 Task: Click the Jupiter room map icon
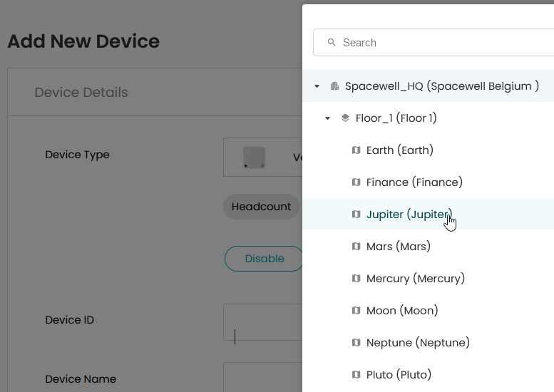tap(356, 215)
